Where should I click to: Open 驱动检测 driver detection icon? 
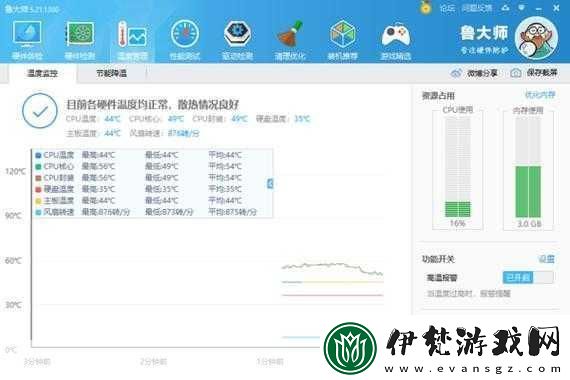[237, 39]
